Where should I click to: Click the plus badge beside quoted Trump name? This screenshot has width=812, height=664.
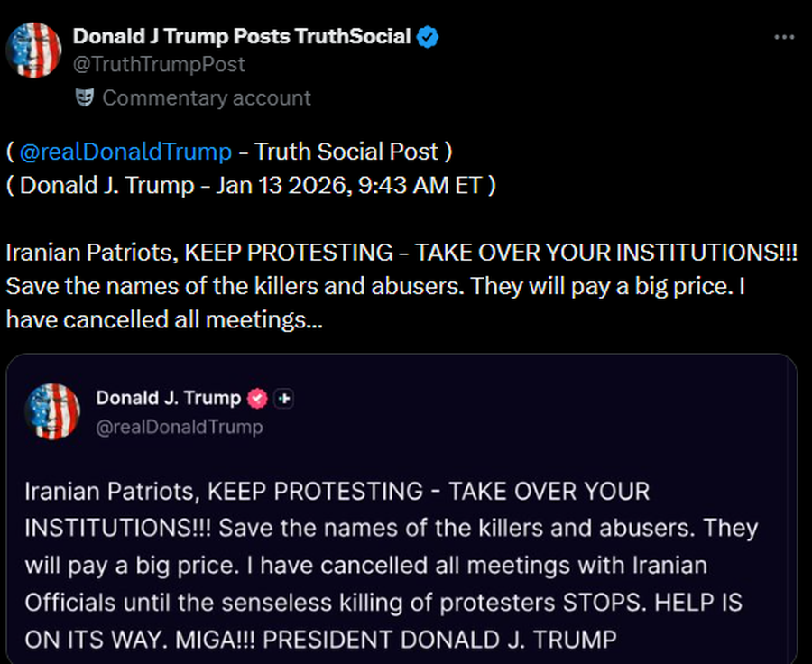[283, 398]
